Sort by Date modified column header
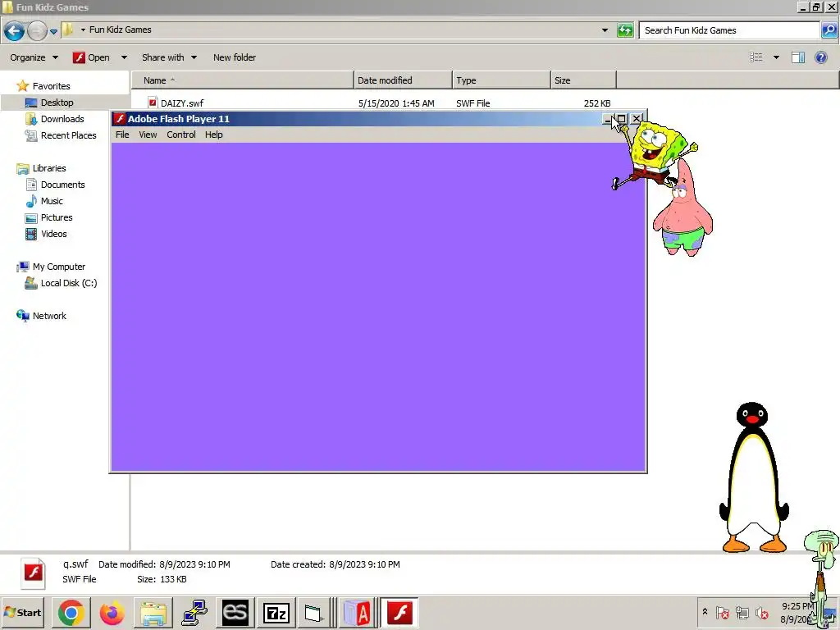The width and height of the screenshot is (840, 630). 403,80
